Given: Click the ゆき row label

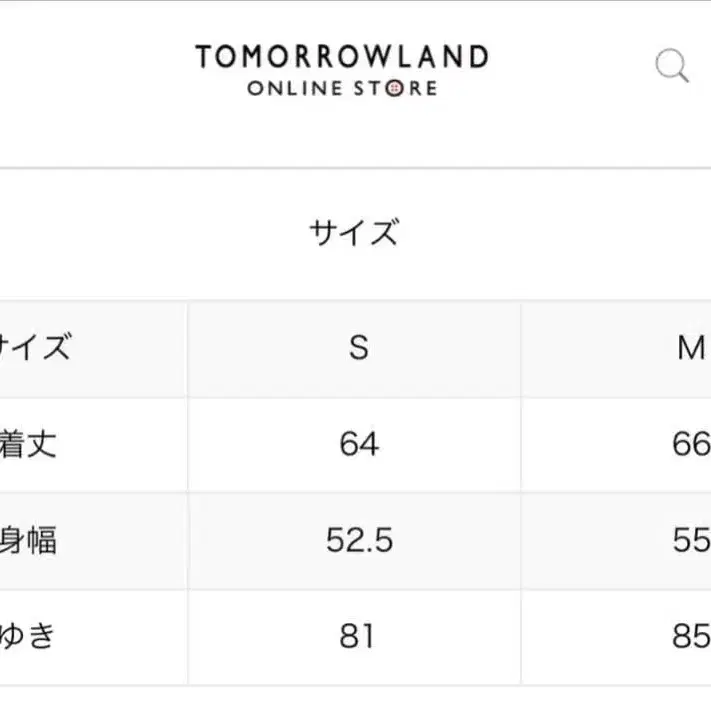Looking at the screenshot, I should click(x=28, y=636).
